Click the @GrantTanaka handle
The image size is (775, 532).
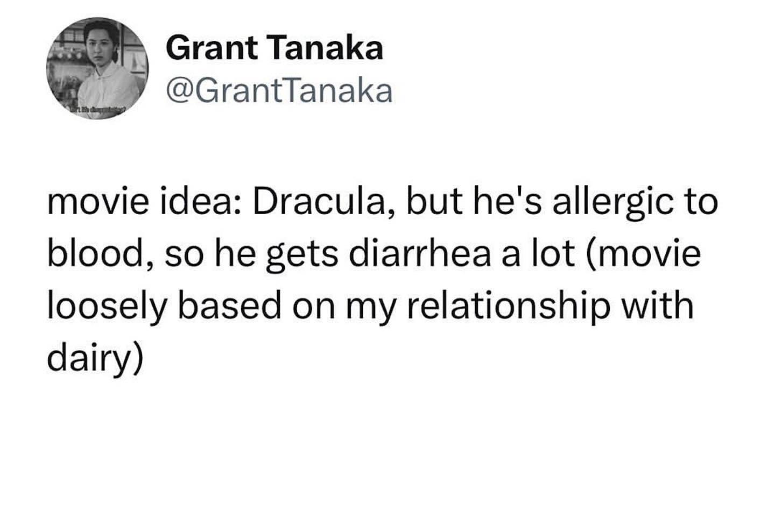click(x=279, y=91)
